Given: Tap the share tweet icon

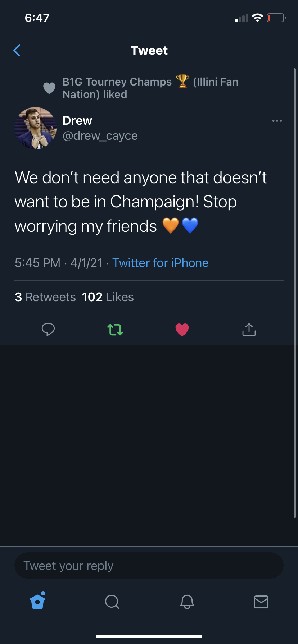Looking at the screenshot, I should (249, 329).
